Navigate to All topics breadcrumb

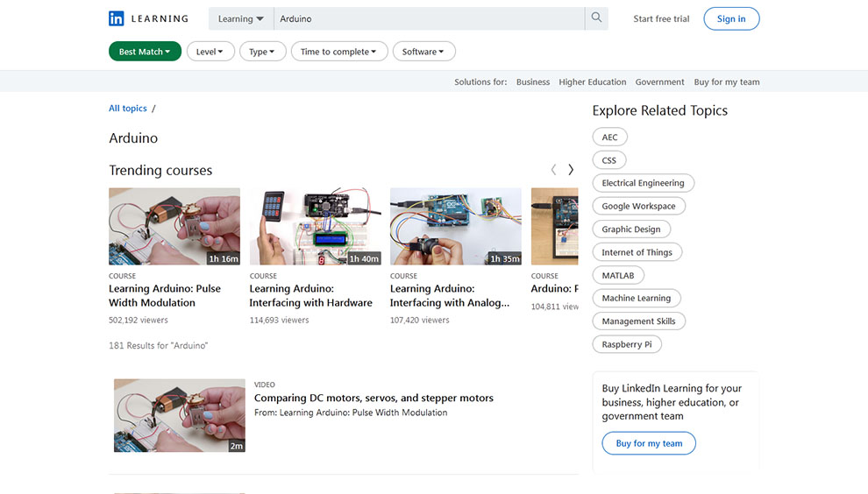[x=128, y=109]
